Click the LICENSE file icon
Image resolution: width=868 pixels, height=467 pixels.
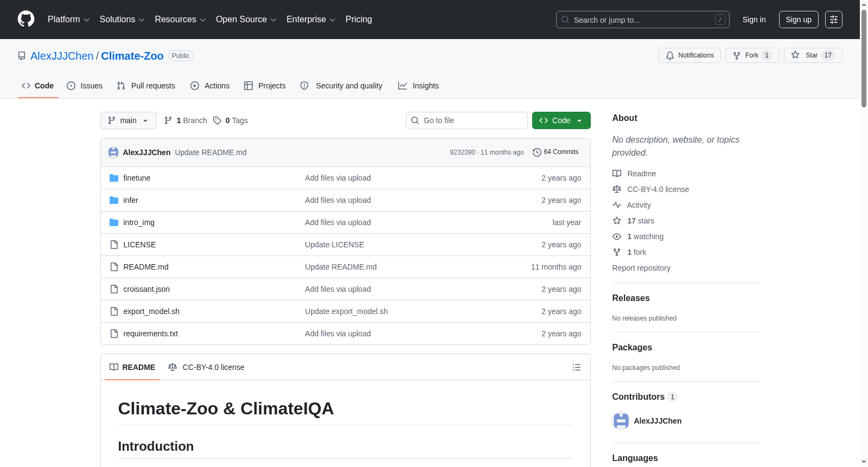[x=114, y=245]
